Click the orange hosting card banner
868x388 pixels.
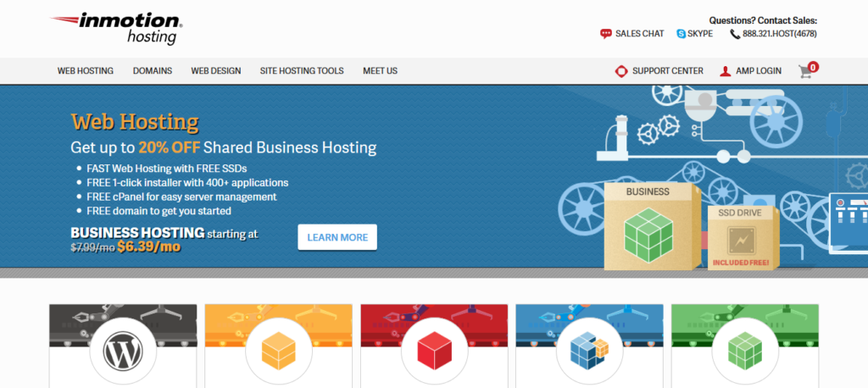278,325
